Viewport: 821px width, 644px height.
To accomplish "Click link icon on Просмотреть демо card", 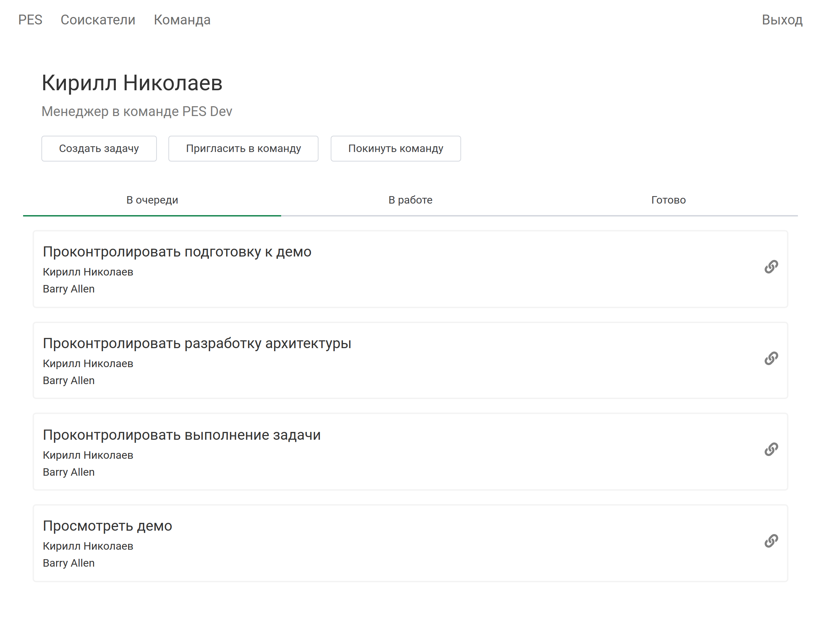I will coord(771,541).
